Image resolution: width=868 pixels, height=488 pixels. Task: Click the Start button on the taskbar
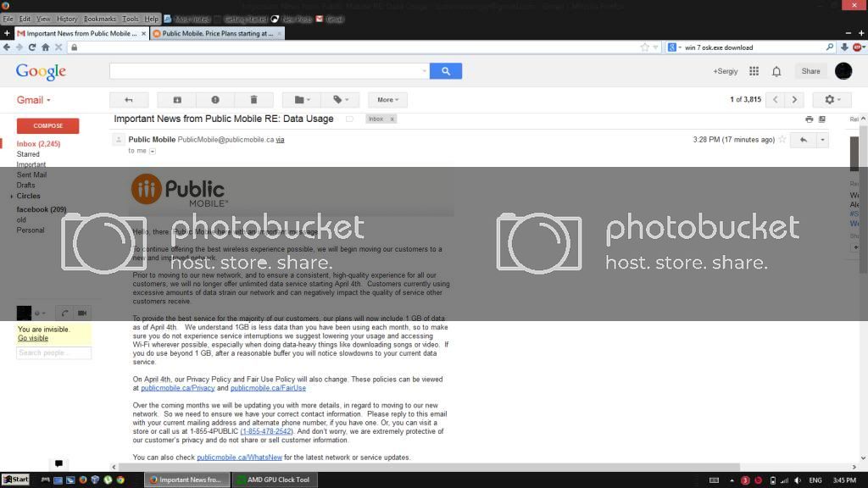[15, 480]
